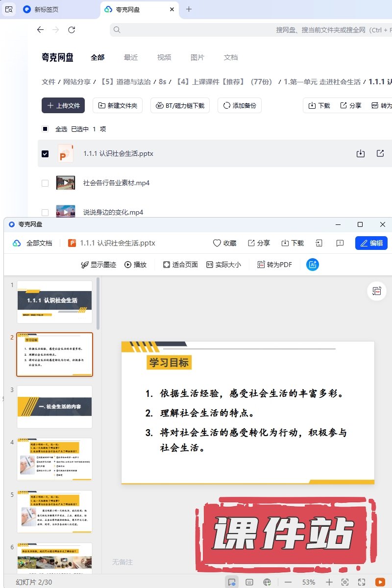Zoom in with the plus icon

point(329,582)
